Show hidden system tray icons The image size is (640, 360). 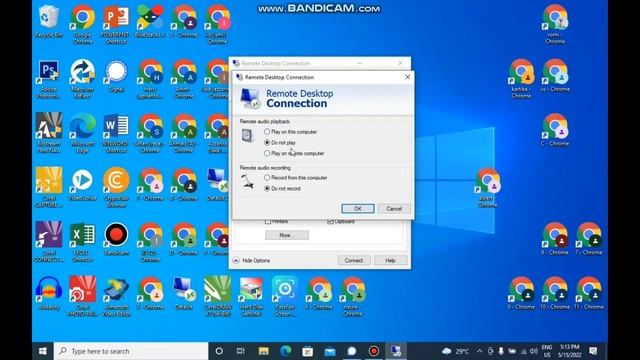pos(480,351)
